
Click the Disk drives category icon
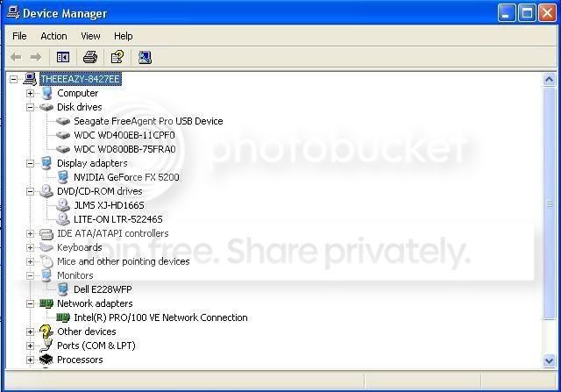pyautogui.click(x=46, y=107)
